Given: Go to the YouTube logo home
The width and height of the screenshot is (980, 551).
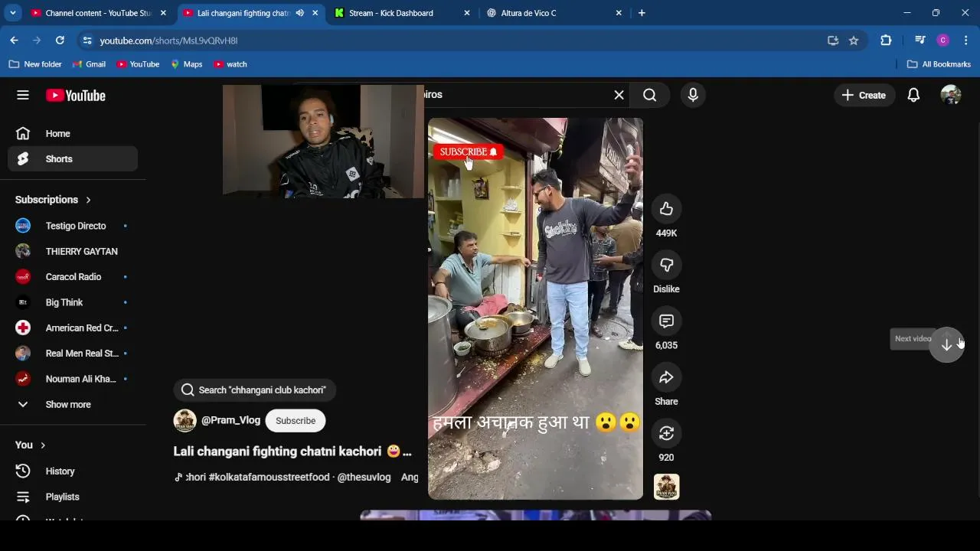Looking at the screenshot, I should [75, 96].
